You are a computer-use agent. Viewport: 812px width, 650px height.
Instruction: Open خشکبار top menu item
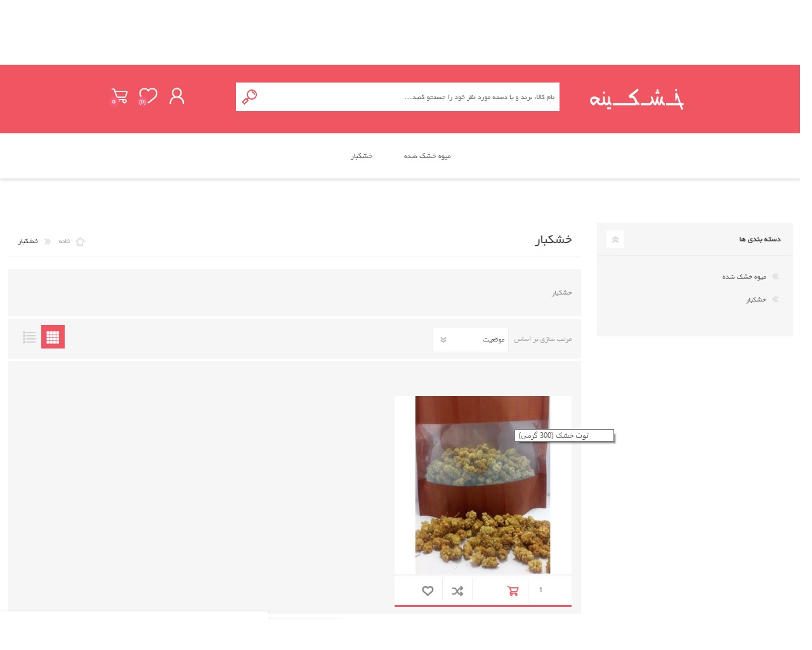362,156
